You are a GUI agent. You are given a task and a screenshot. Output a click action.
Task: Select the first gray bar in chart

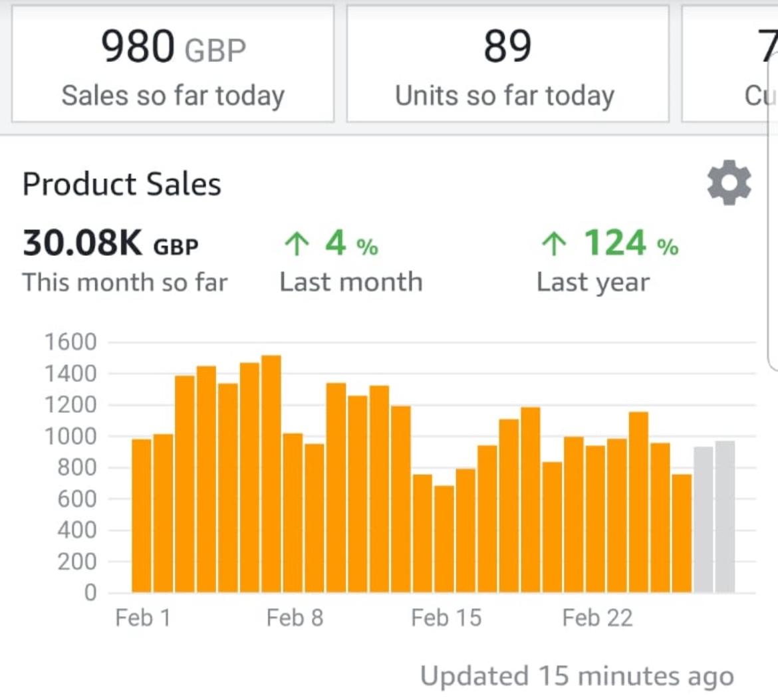pyautogui.click(x=703, y=519)
